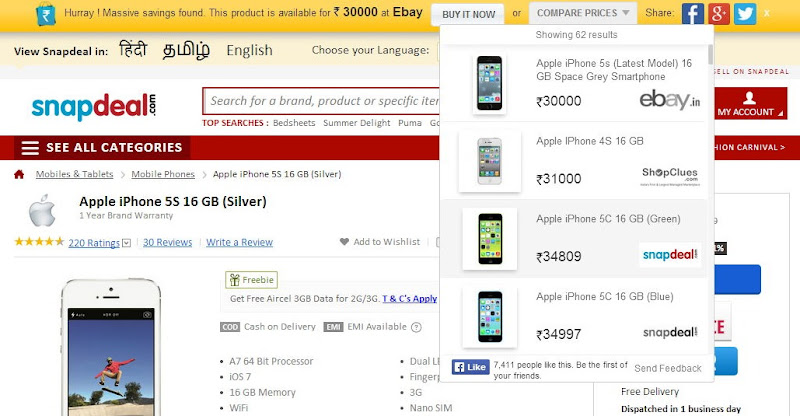Close the yellow savings bar
800x416 pixels.
768,13
